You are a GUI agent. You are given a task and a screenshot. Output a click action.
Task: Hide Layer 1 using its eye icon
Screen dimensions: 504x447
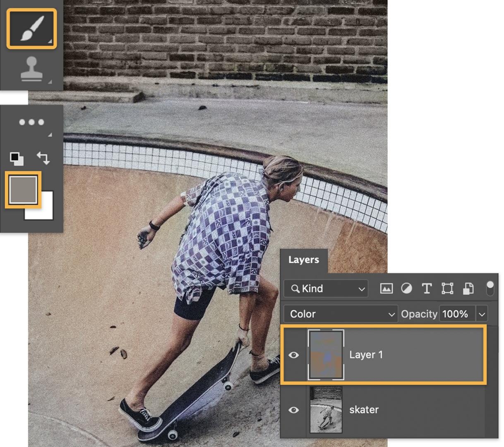tap(294, 355)
